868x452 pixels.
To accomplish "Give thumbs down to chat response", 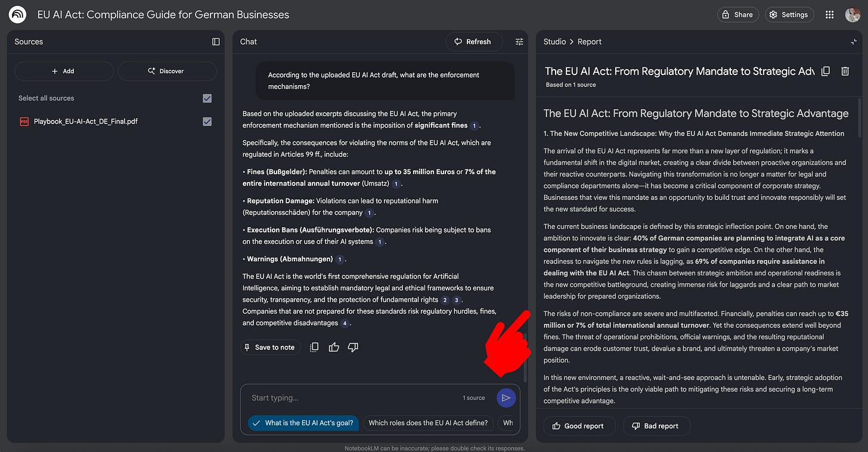I will click(x=353, y=347).
